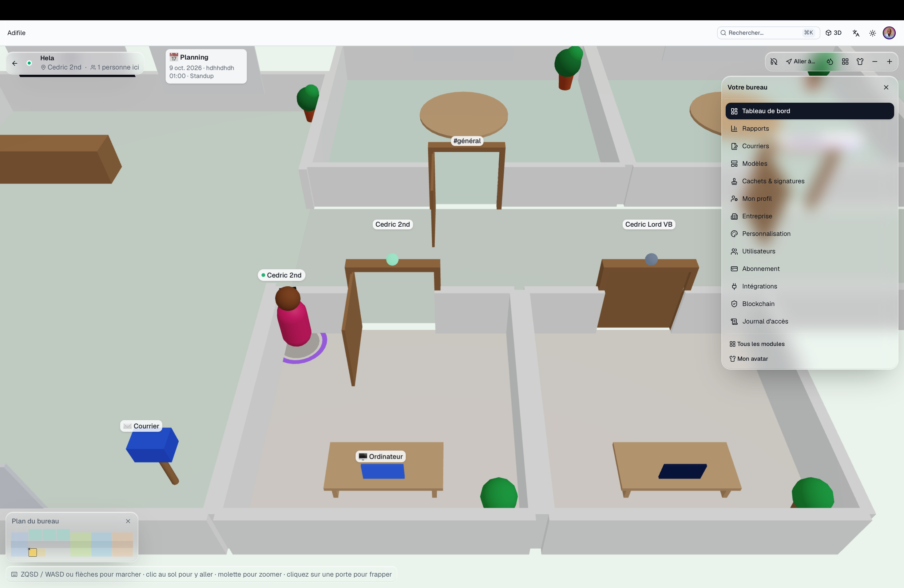Open Utilisateurs management
Image resolution: width=904 pixels, height=588 pixels.
(x=809, y=251)
